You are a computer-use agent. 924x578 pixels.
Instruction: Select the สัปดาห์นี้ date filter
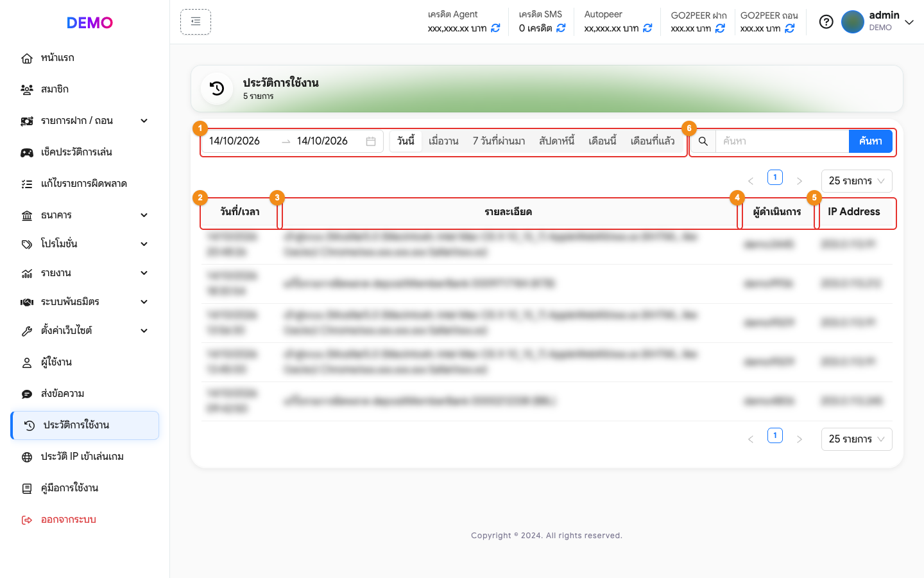(556, 141)
